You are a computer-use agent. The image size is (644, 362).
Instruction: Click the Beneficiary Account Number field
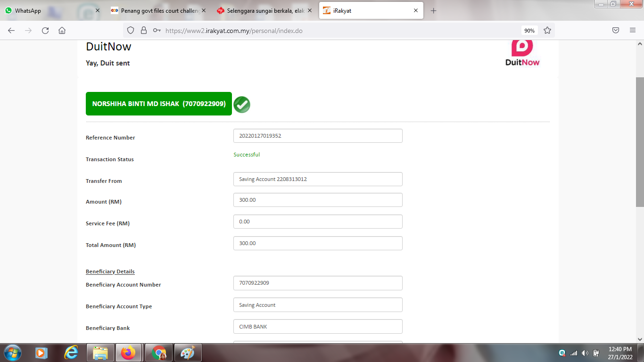pyautogui.click(x=318, y=283)
